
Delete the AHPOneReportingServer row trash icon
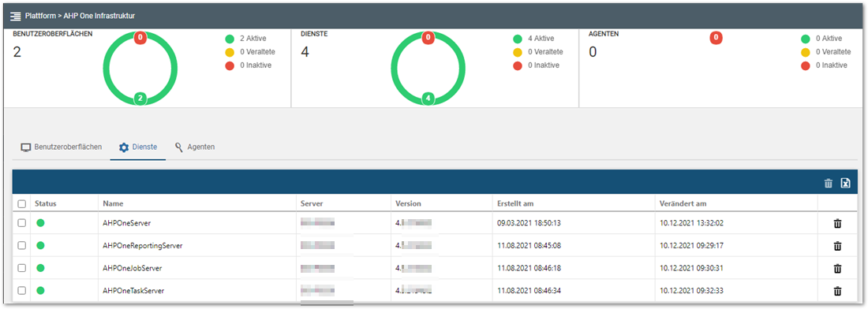pos(837,246)
